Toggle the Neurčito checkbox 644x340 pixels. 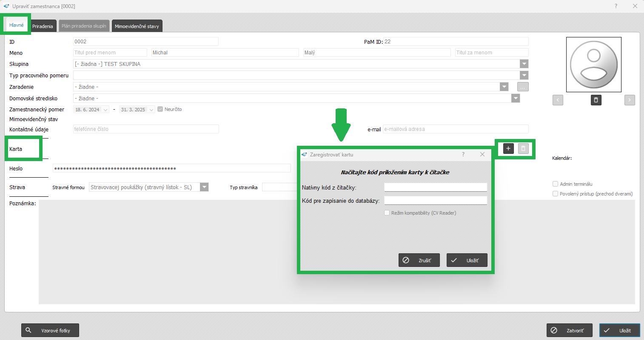coord(160,109)
